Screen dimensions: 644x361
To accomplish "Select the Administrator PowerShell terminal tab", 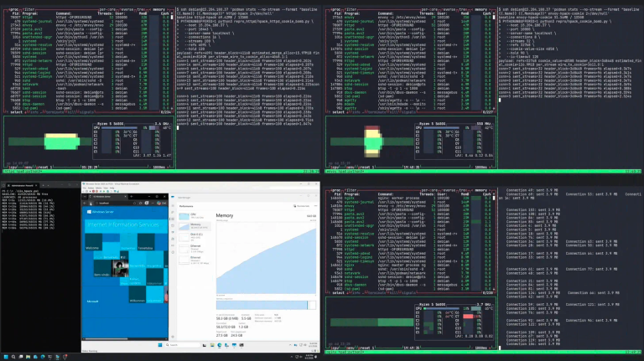I will pyautogui.click(x=23, y=185).
